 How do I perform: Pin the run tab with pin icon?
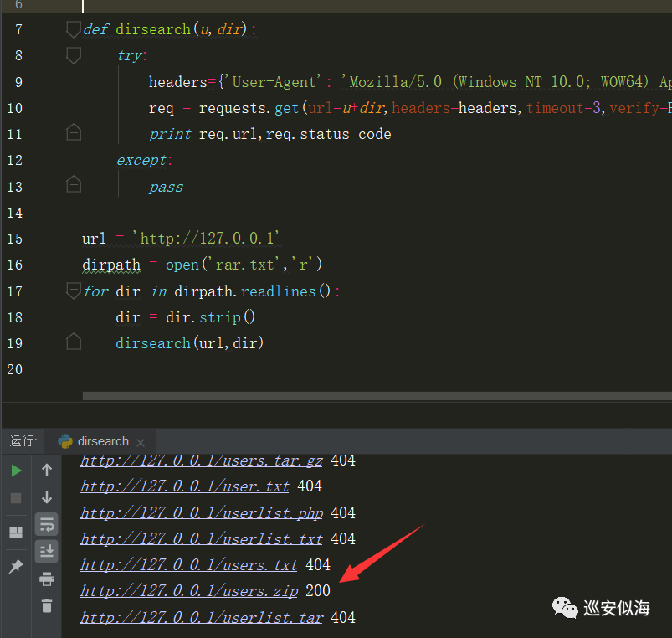[16, 566]
